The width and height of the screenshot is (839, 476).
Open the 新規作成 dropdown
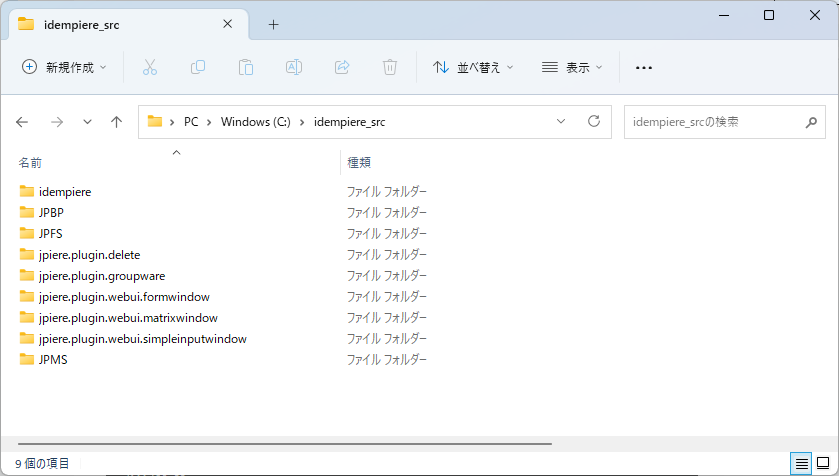point(64,67)
